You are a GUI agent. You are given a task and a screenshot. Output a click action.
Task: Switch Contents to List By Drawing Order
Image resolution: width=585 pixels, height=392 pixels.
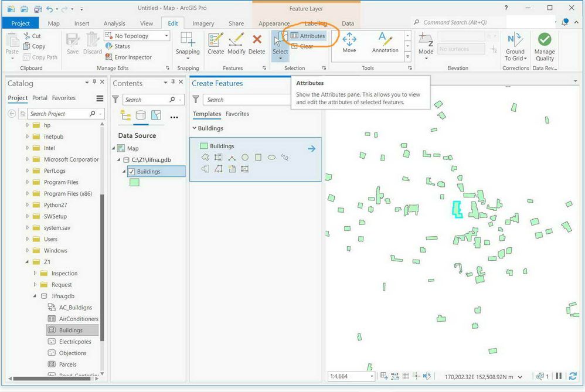[x=125, y=115]
